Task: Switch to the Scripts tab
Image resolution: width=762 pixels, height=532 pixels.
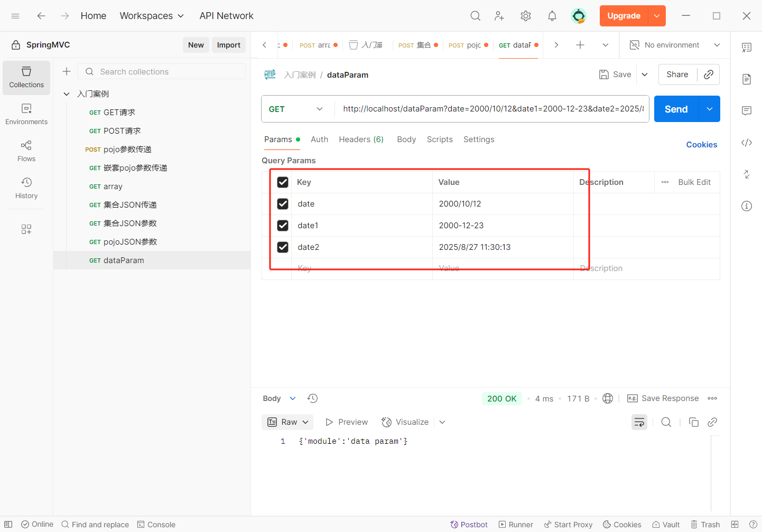Action: tap(440, 139)
